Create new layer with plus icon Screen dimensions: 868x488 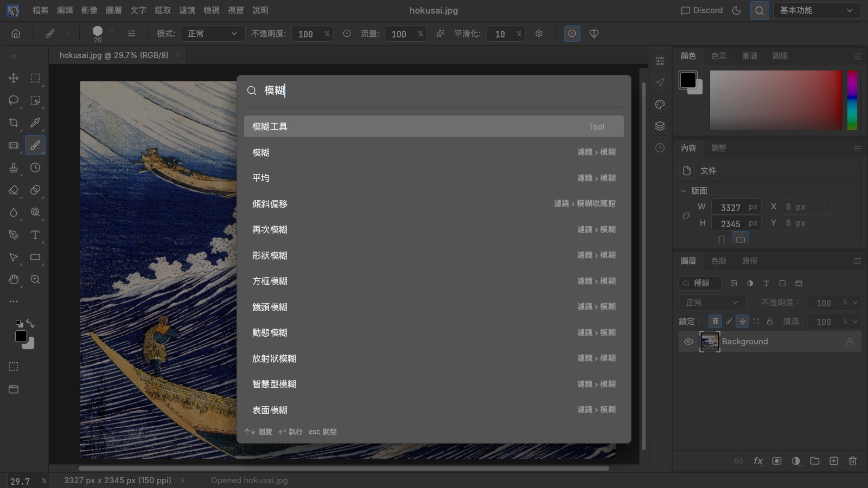[834, 461]
